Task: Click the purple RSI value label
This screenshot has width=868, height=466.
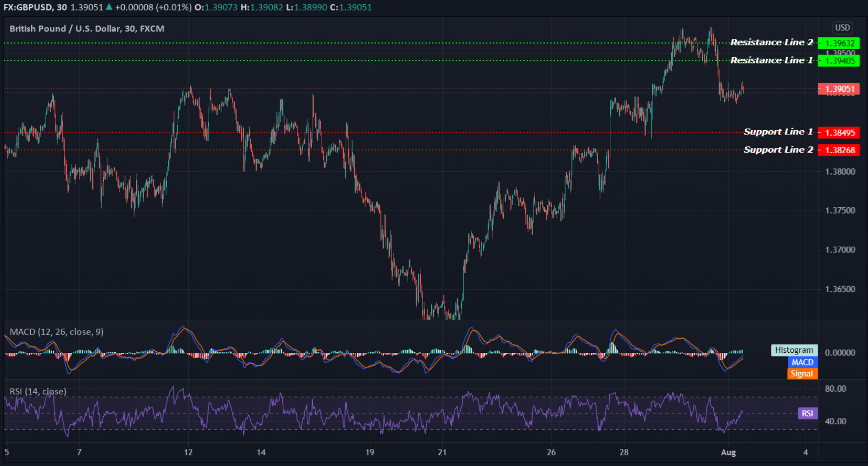Action: [x=808, y=413]
